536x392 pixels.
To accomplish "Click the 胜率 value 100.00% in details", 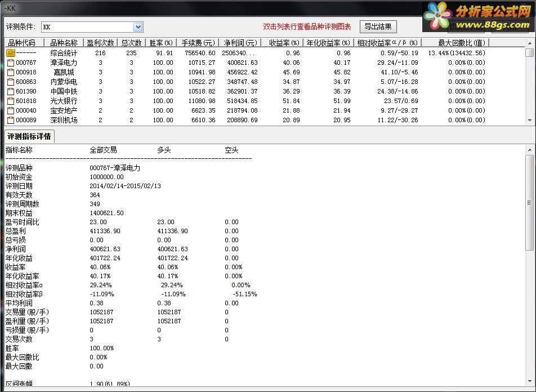I will [x=101, y=348].
